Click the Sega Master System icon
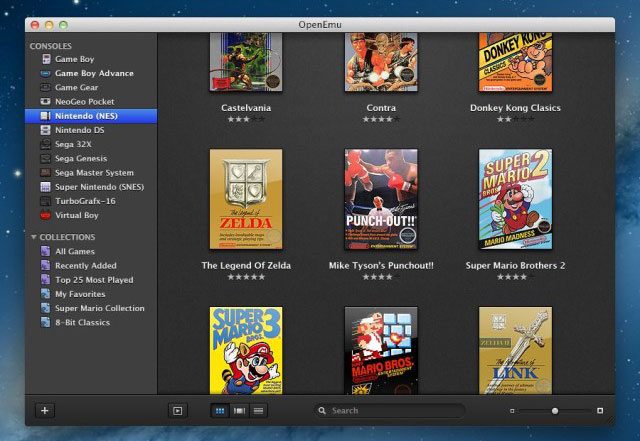This screenshot has width=640, height=441. (x=46, y=173)
